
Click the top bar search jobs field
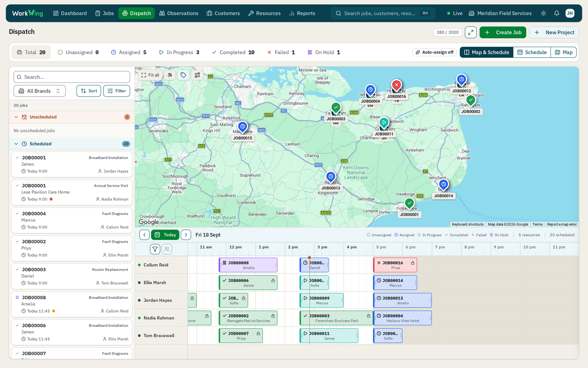(x=383, y=13)
